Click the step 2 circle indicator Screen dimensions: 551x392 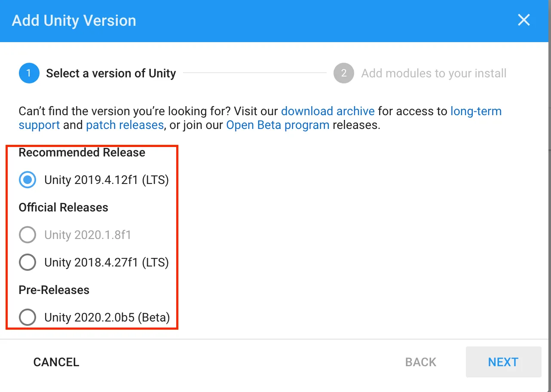click(343, 73)
